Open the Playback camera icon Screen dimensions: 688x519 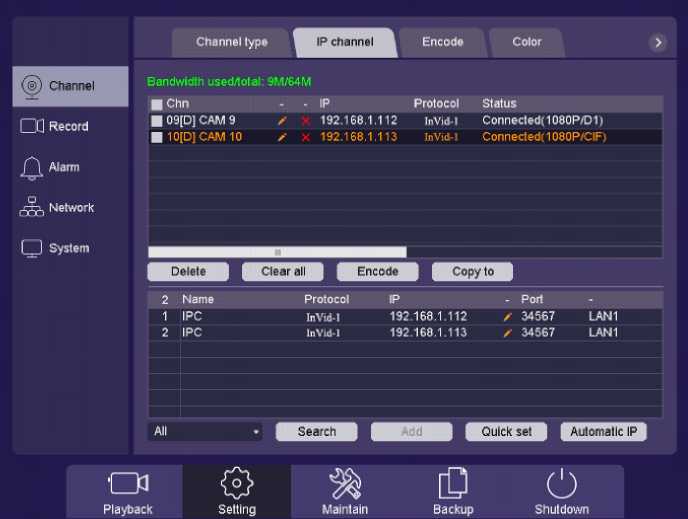128,485
